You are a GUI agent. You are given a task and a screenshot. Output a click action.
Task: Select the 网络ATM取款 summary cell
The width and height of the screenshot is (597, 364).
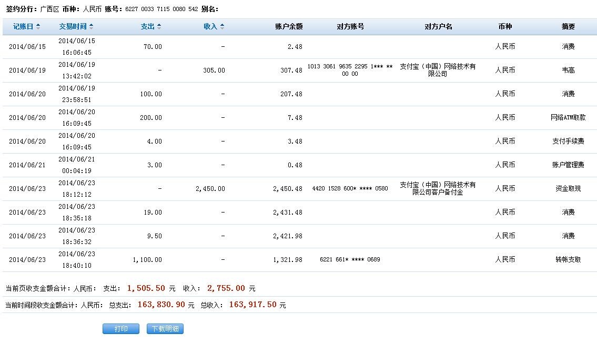point(568,118)
